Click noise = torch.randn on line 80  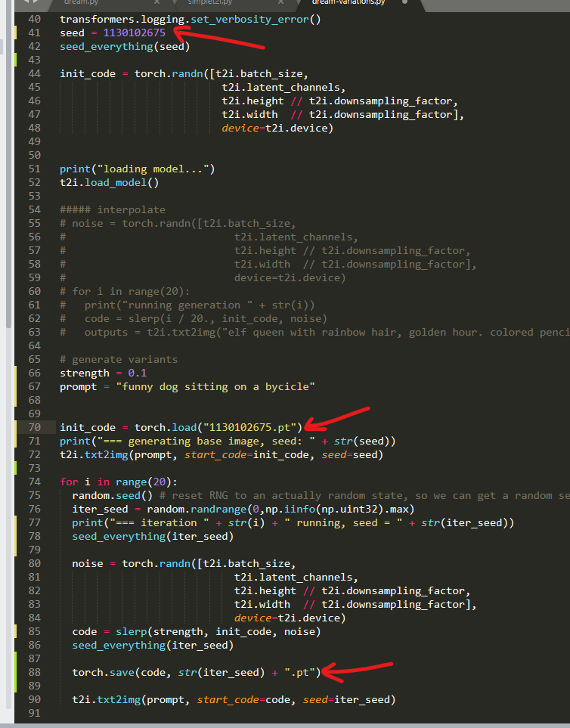click(131, 563)
